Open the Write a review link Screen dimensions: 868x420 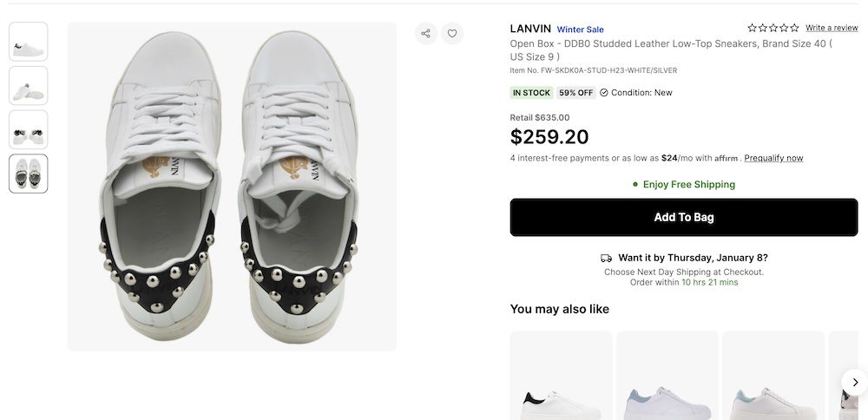[832, 28]
